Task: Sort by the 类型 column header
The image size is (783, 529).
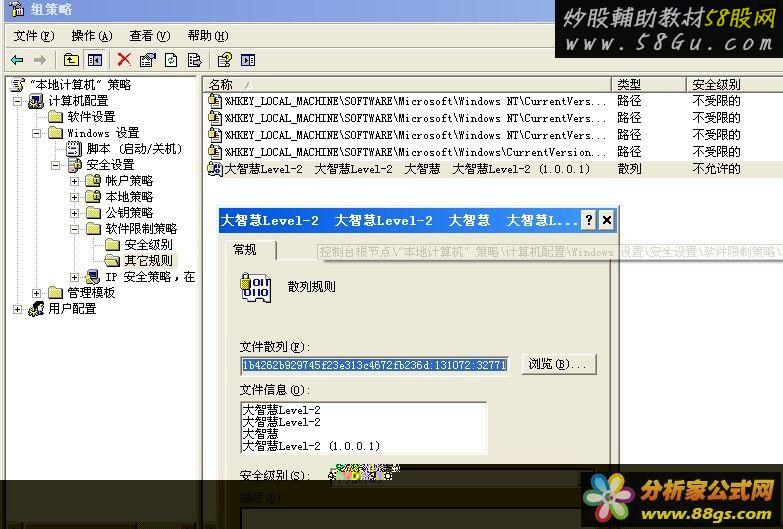Action: [x=649, y=84]
